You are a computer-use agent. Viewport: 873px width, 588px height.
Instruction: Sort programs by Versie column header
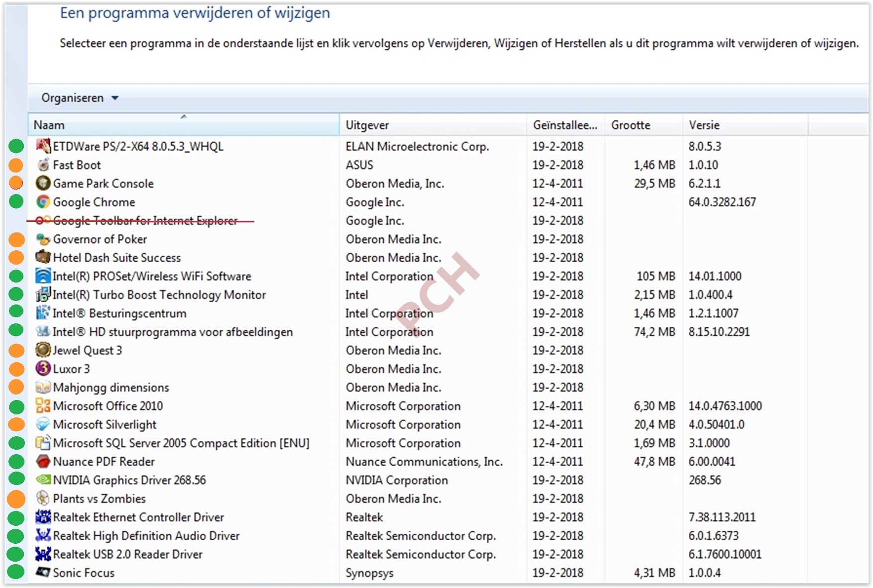(745, 125)
